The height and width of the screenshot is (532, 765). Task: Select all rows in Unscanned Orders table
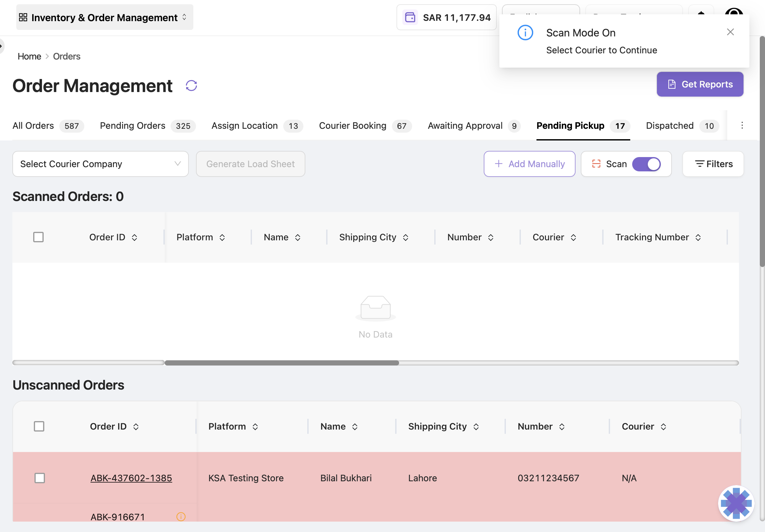(x=39, y=426)
